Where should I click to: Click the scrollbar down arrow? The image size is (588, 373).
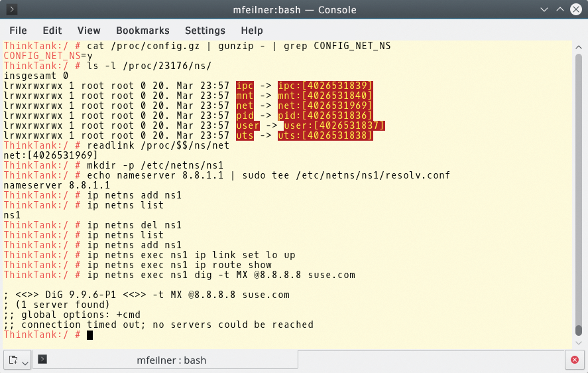(x=579, y=343)
